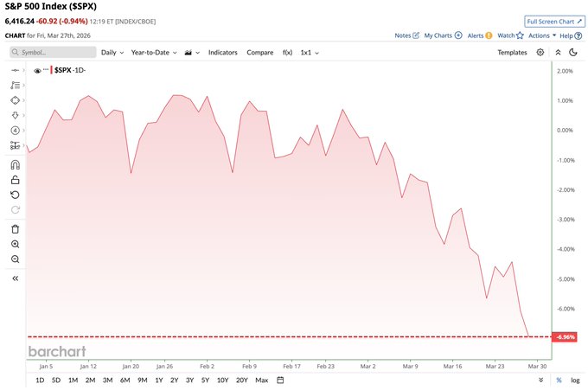Select the 5D time range

[56, 380]
